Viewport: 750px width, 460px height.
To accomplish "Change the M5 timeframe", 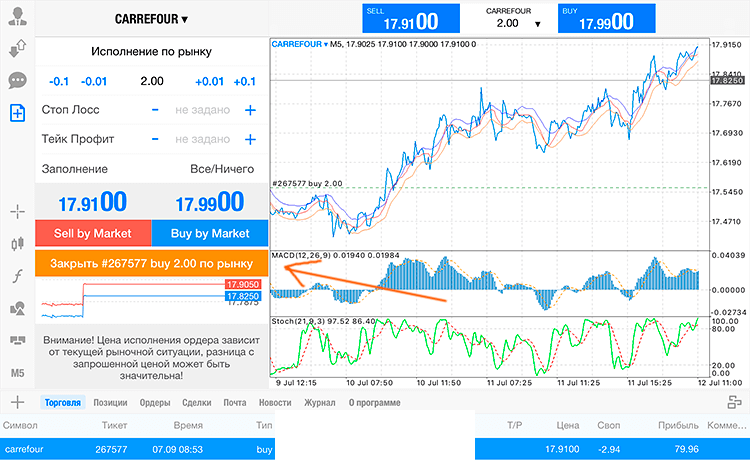I will (x=18, y=373).
